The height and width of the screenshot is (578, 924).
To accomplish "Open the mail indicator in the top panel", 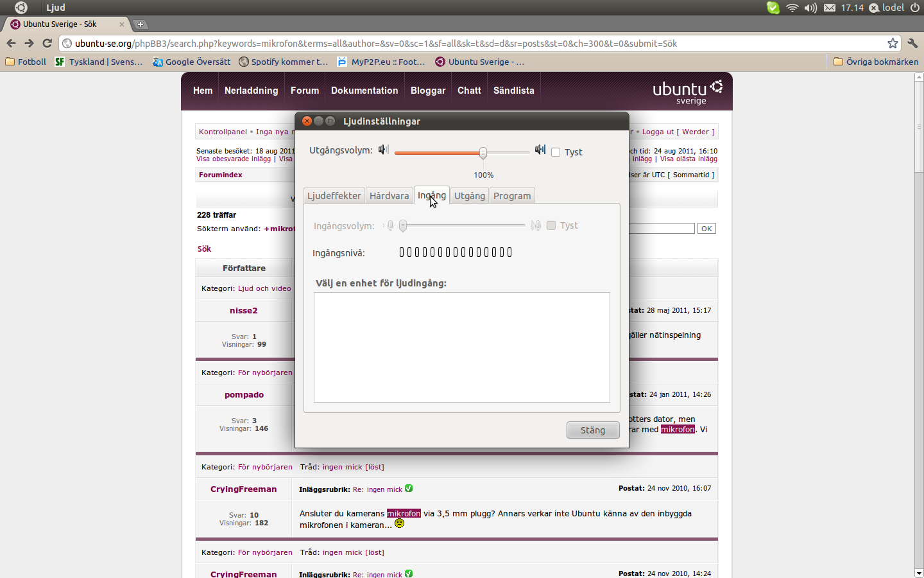I will 830,8.
